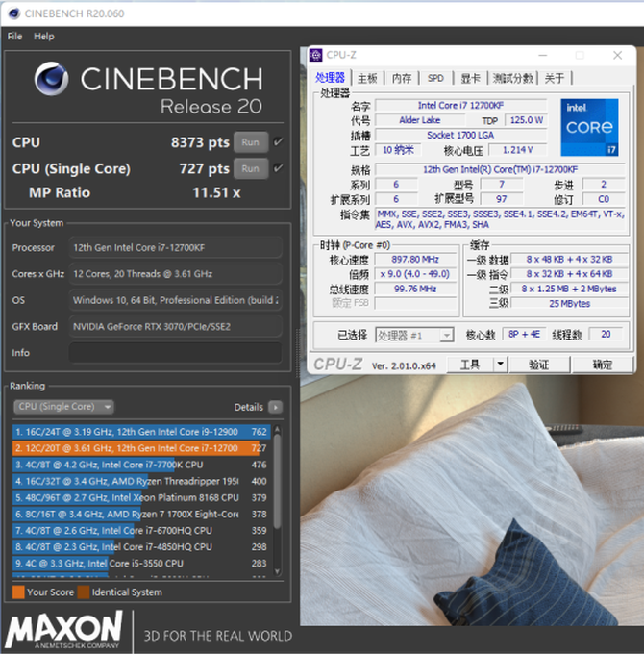
Task: Click the brown Identical System legend swatch
Action: click(84, 592)
